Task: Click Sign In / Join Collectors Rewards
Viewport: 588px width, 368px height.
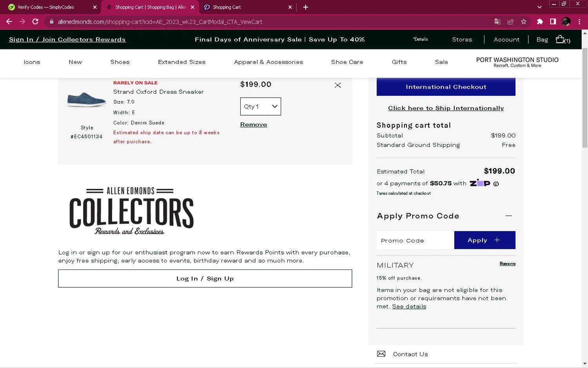Action: pos(67,40)
